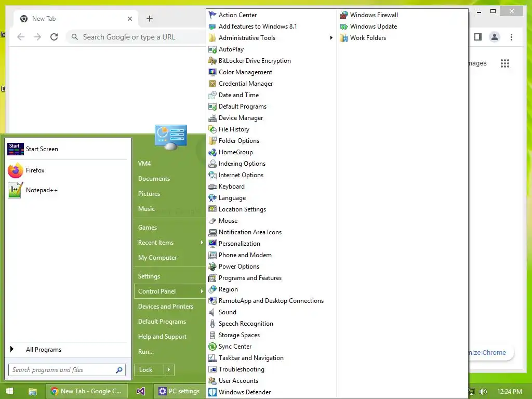The image size is (532, 399).
Task: Click the Device Manager icon
Action: pos(212,118)
